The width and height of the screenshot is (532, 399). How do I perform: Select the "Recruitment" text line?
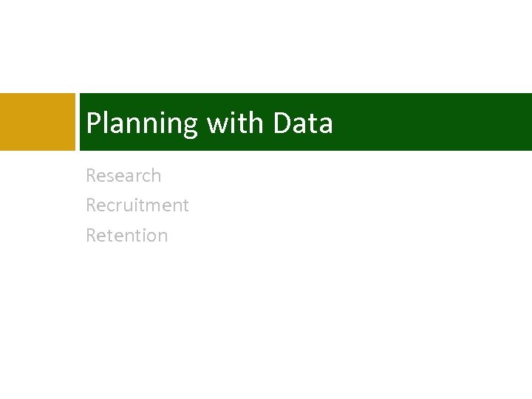(137, 205)
